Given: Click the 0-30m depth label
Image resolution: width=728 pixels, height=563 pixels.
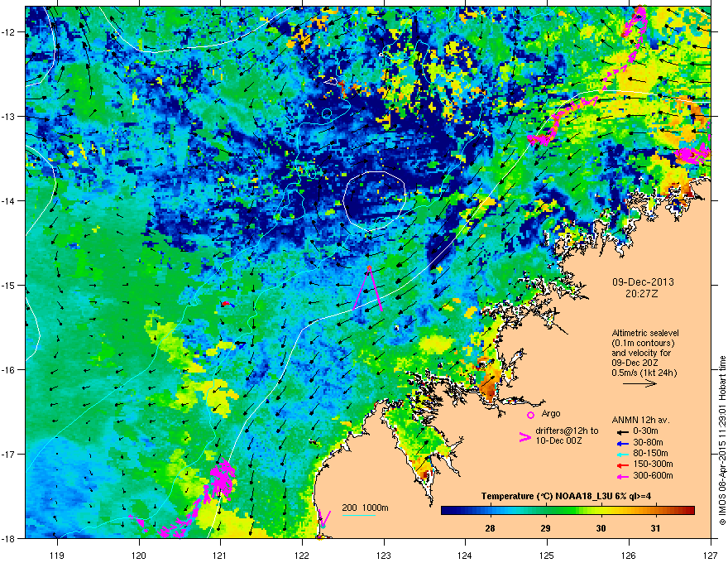Looking at the screenshot, I should [x=645, y=431].
